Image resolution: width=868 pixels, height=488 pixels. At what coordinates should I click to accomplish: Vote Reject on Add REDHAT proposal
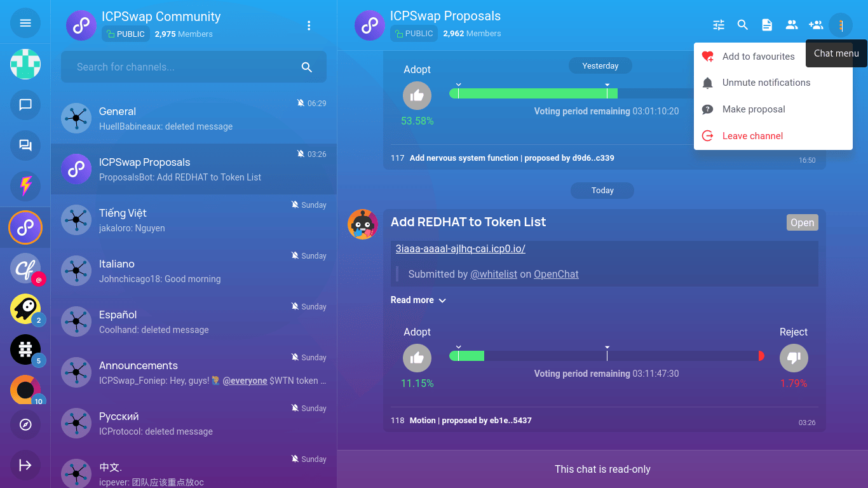[794, 358]
